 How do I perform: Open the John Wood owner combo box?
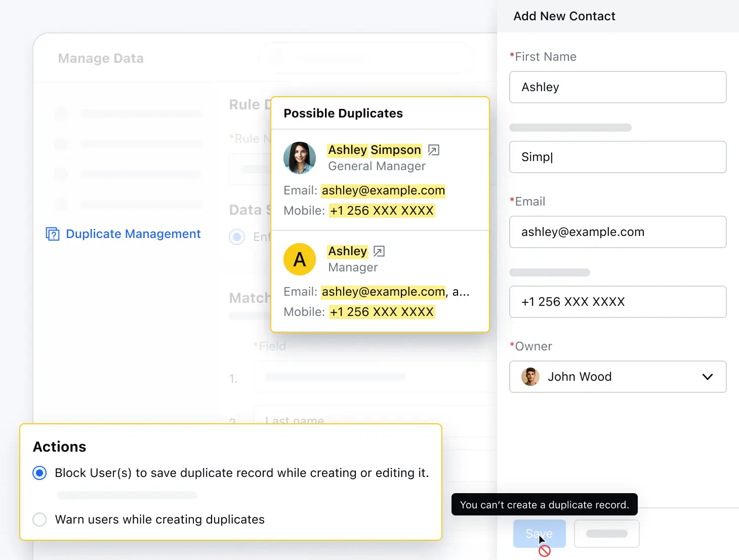[618, 377]
